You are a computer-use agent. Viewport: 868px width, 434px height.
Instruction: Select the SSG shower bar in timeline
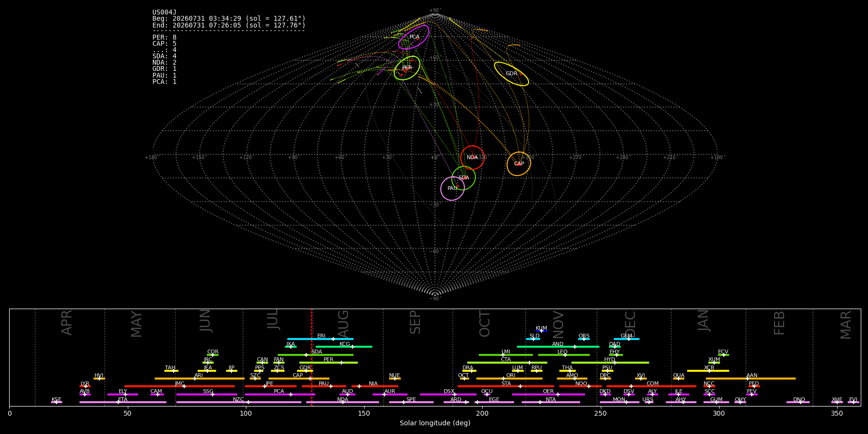[x=207, y=394]
